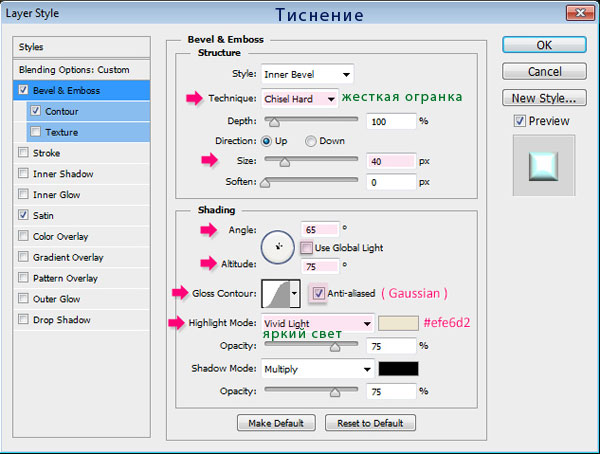Click the Shadow Opacity value field
The height and width of the screenshot is (454, 600).
pos(391,392)
